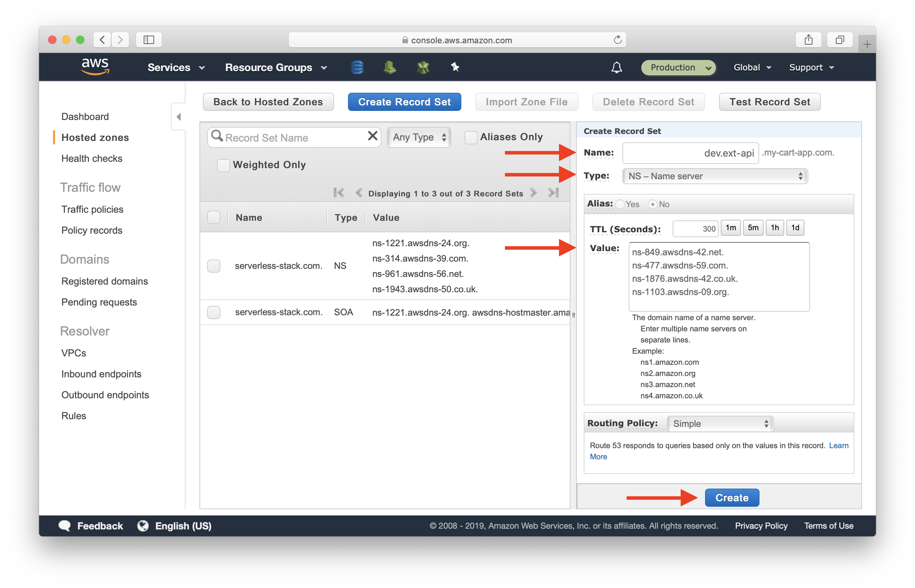Enable the Weighted Only checkbox

tap(222, 165)
